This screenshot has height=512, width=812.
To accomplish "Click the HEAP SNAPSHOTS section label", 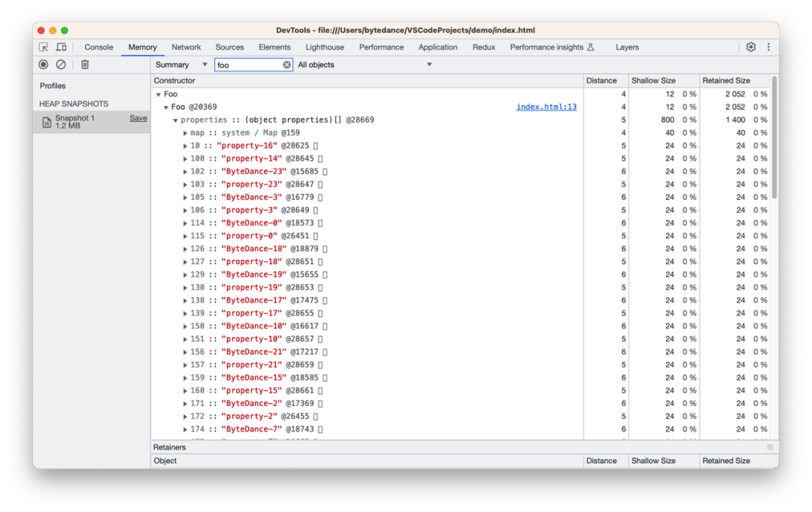I will [74, 104].
